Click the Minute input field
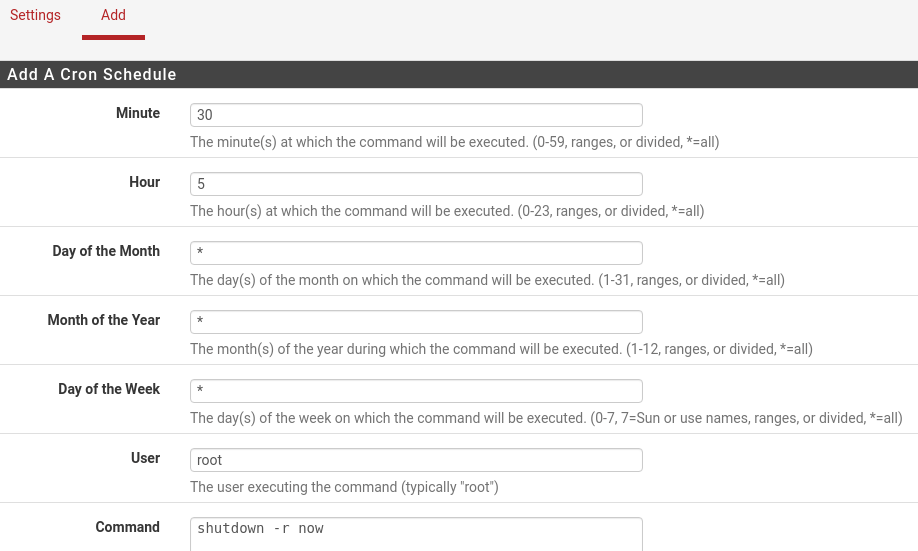Viewport: 918px width, 551px height. pyautogui.click(x=416, y=115)
